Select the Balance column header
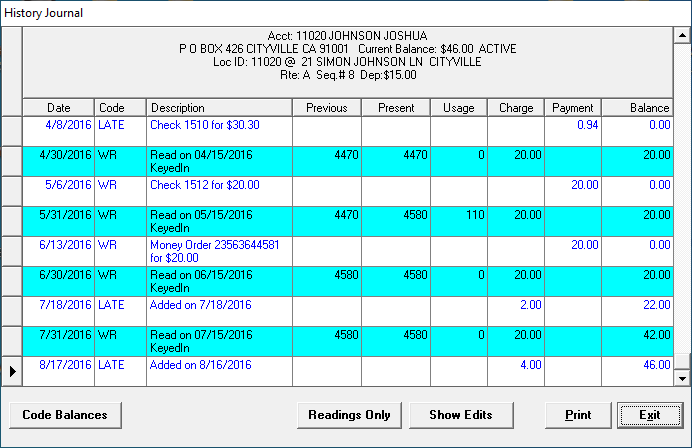 637,108
